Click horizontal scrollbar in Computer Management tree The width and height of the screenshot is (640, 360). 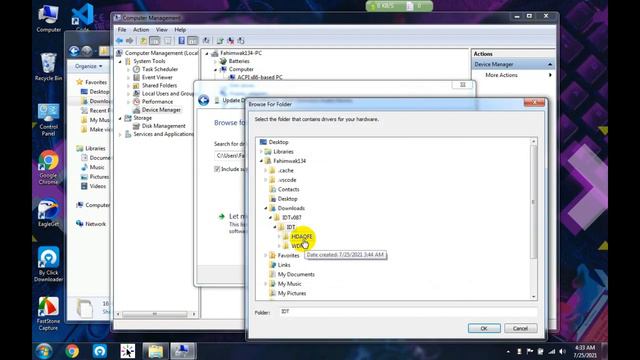(x=155, y=314)
